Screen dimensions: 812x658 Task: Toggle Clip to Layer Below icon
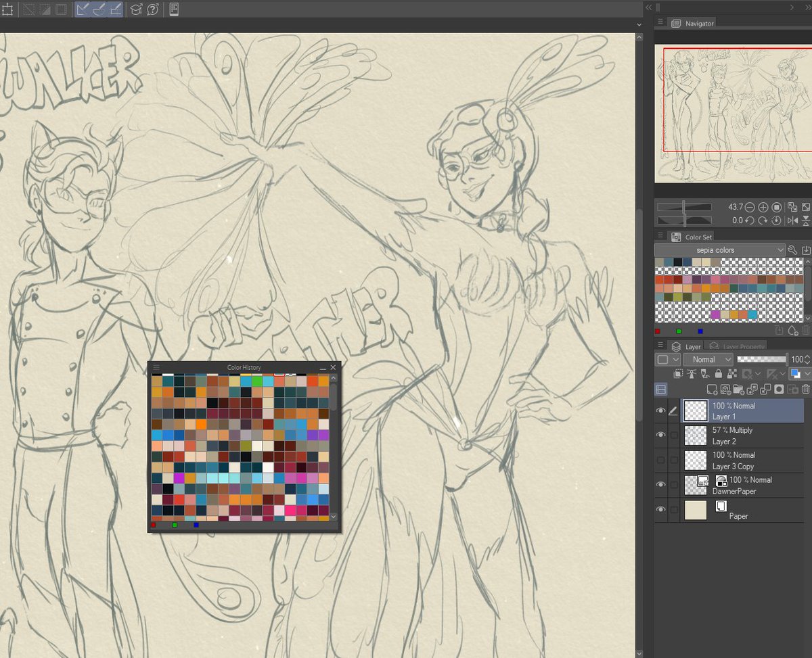click(x=678, y=373)
